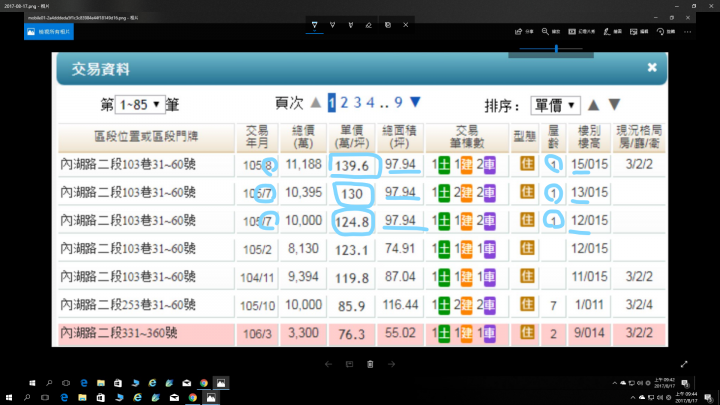Viewport: 720px width, 405px height.
Task: Open the Edit tool in Photos toolbar
Action: pyautogui.click(x=639, y=32)
